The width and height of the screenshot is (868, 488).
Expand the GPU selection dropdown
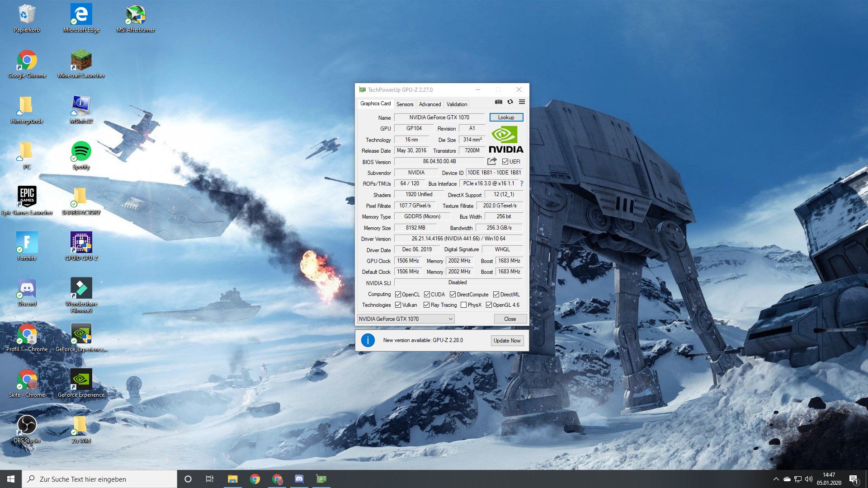(450, 319)
